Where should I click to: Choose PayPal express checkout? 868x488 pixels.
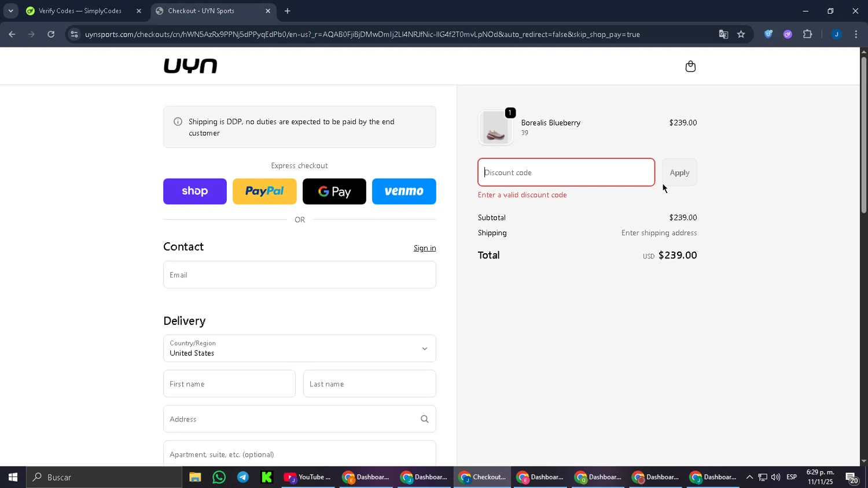(264, 191)
